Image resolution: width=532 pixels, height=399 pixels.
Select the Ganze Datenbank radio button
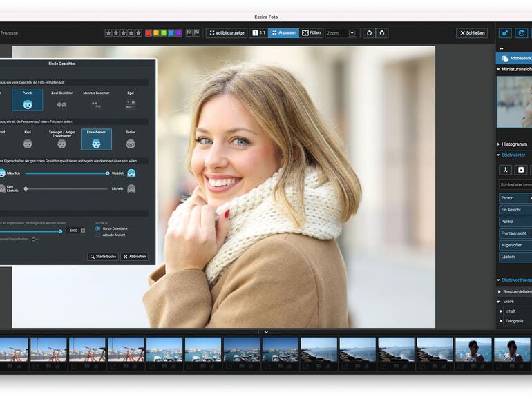pos(97,228)
